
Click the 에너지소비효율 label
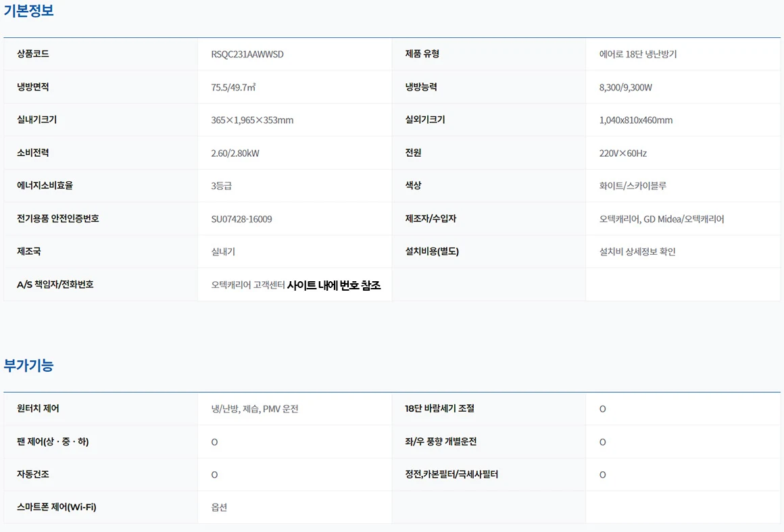point(45,185)
